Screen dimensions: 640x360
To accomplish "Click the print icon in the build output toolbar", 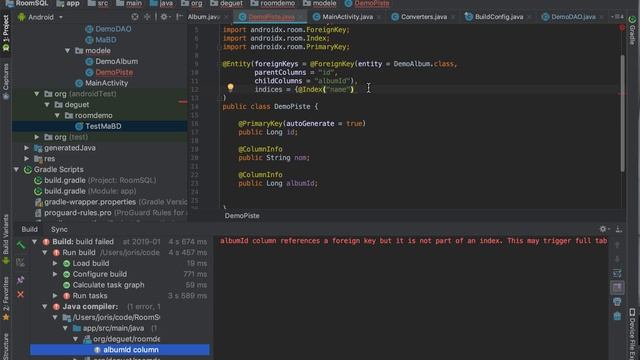I will tap(617, 302).
